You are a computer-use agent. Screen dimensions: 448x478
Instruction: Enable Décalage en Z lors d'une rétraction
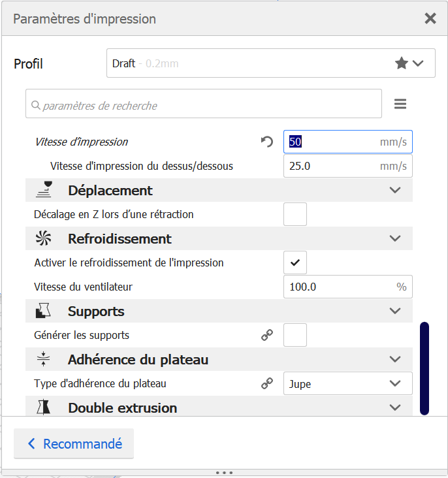[x=295, y=214]
